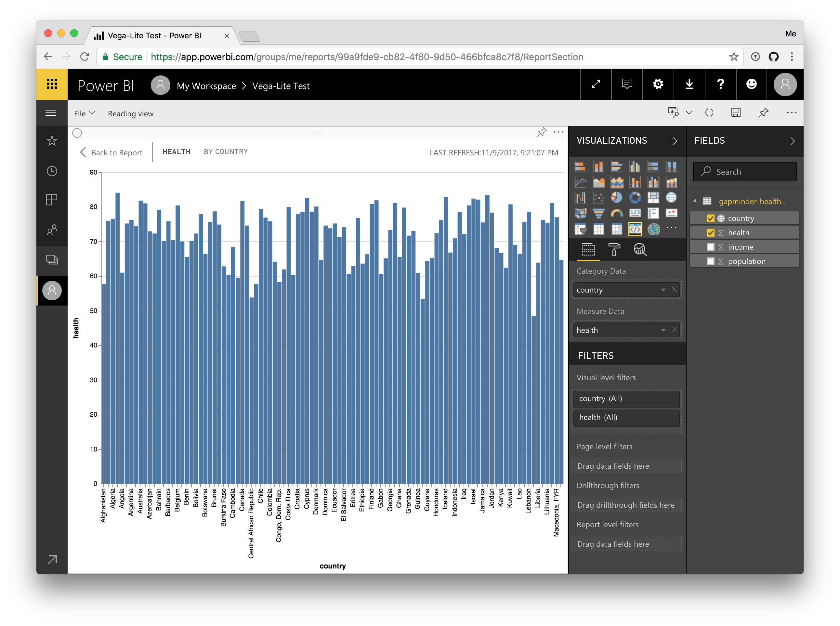Switch to Reading view
Image resolution: width=840 pixels, height=626 pixels.
pyautogui.click(x=130, y=114)
